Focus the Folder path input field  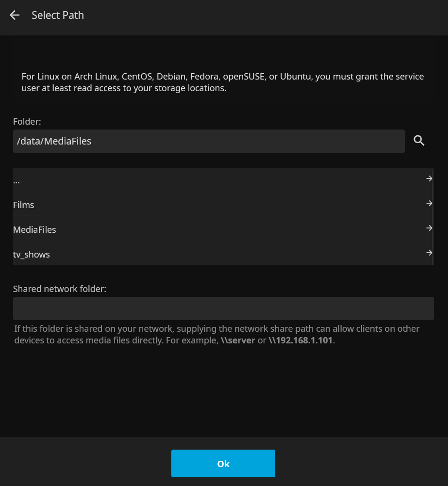coord(209,141)
